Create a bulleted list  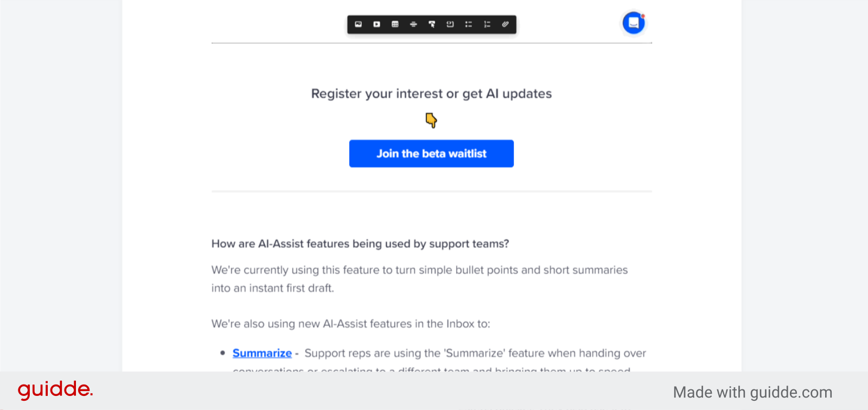click(469, 24)
